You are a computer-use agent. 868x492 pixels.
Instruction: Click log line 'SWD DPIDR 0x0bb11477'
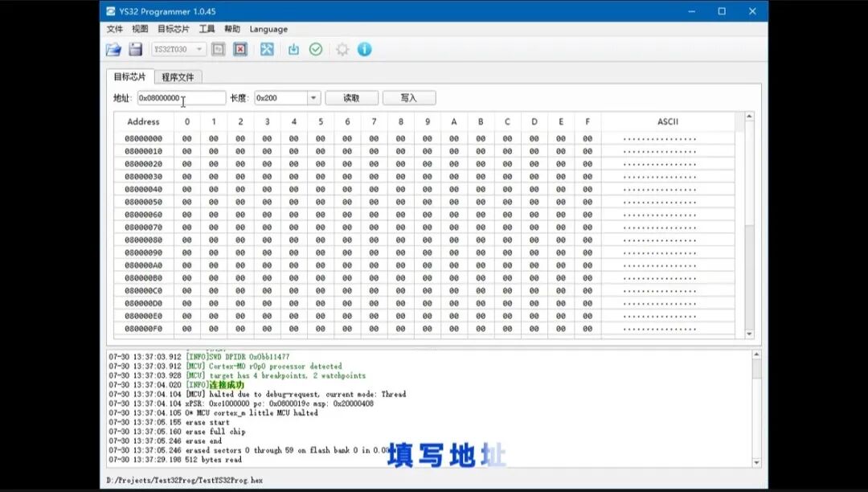tap(249, 356)
